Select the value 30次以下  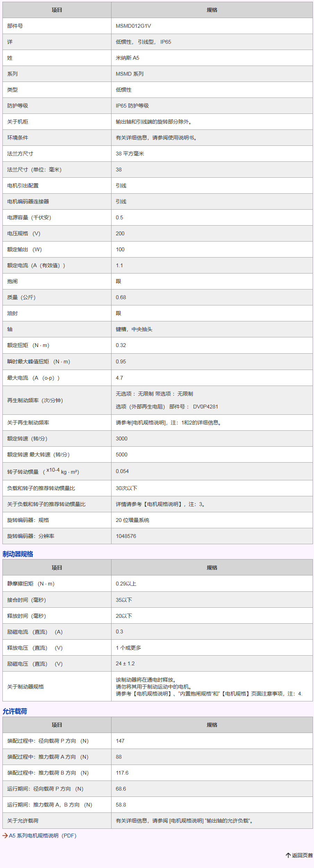click(126, 488)
